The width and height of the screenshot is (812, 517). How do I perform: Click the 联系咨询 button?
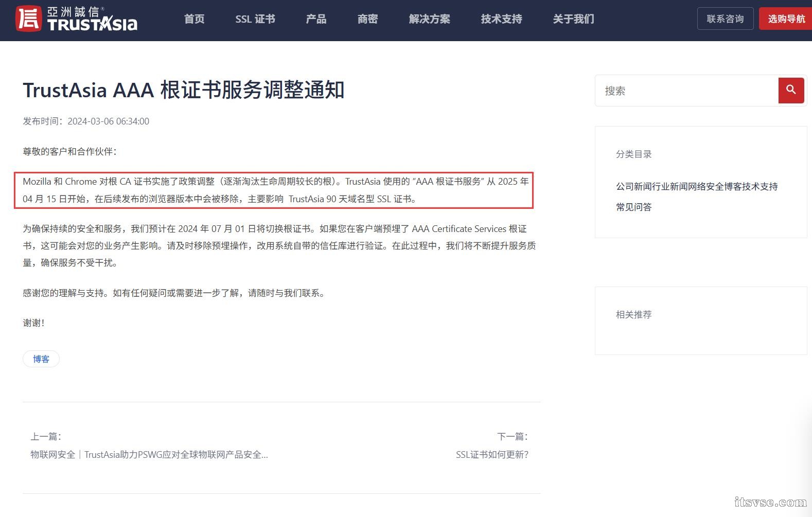(x=725, y=19)
